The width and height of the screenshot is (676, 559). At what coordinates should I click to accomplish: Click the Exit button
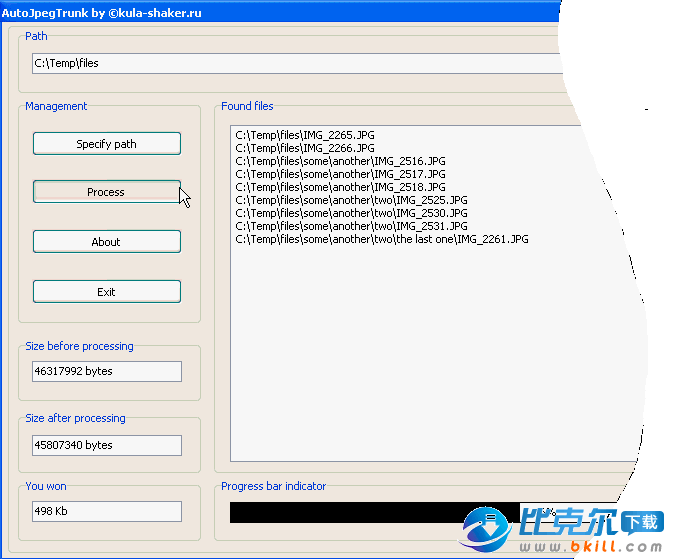click(107, 292)
